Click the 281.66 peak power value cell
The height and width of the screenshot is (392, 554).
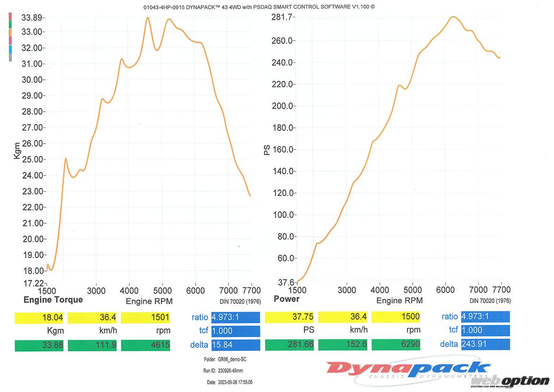pos(290,344)
